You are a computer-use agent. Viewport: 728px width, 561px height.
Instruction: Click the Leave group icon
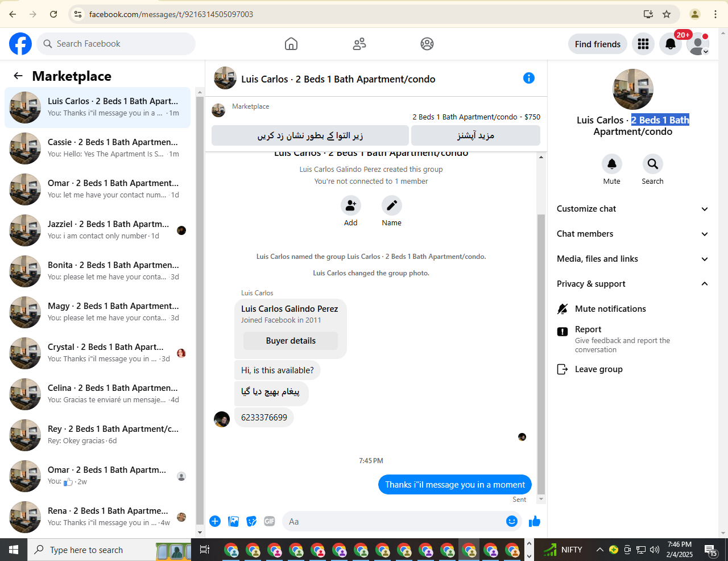tap(562, 369)
